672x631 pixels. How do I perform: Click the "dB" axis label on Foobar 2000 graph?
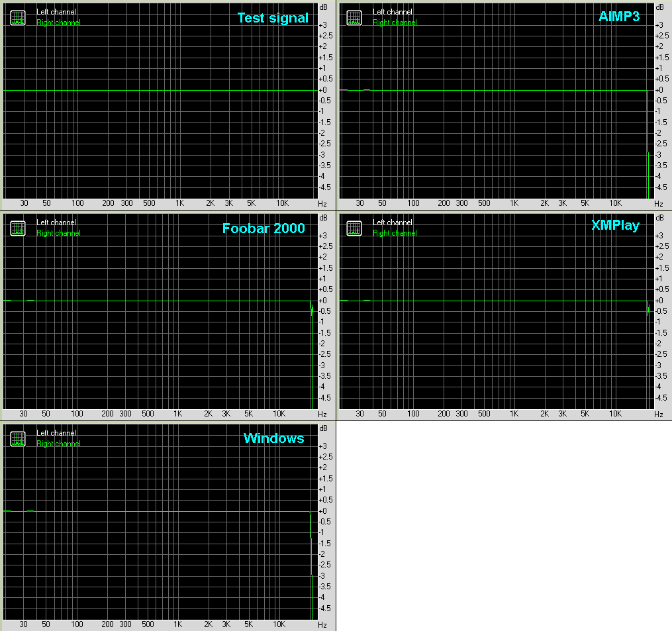click(x=323, y=218)
